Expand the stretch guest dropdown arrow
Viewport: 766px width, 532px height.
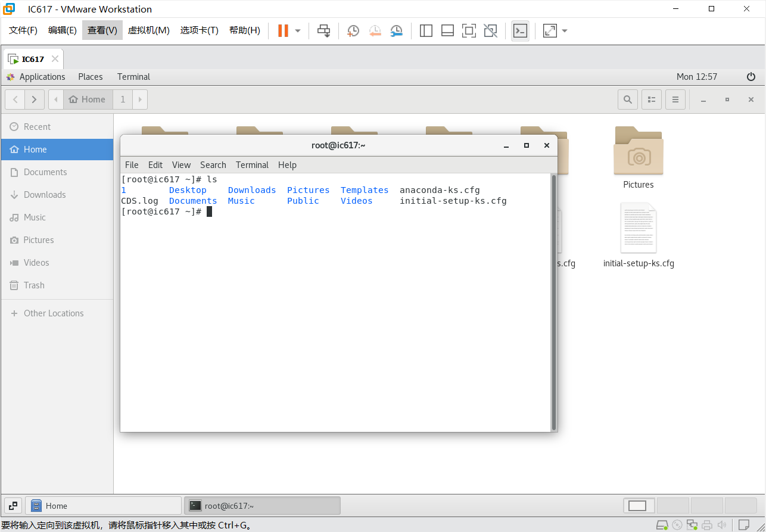tap(565, 31)
